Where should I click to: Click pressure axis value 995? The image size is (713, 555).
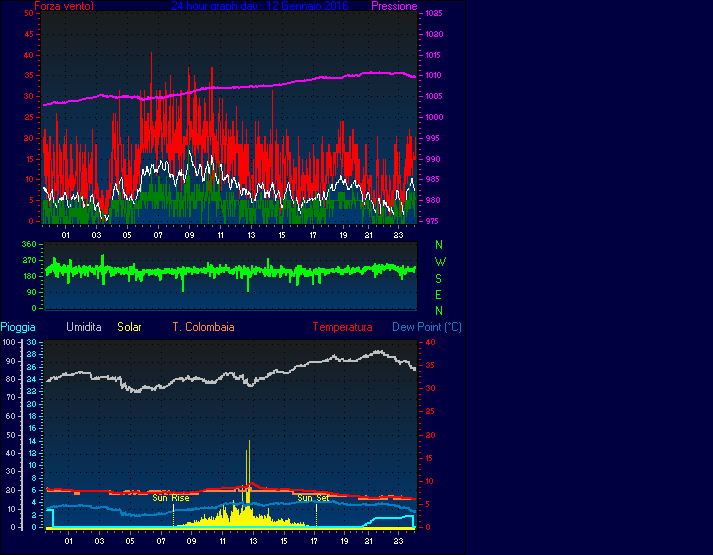click(432, 138)
